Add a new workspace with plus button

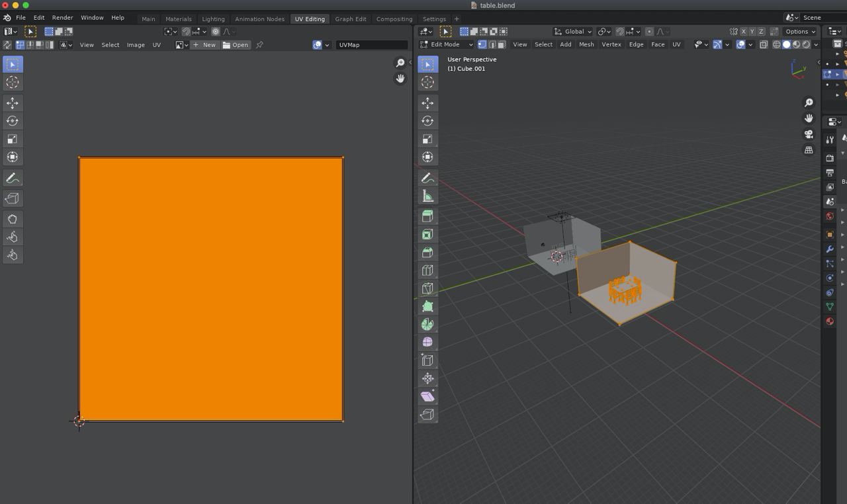click(456, 19)
